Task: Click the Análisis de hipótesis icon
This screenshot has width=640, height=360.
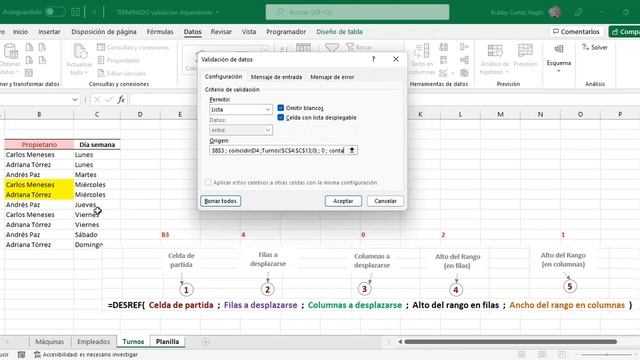Action: [x=495, y=51]
